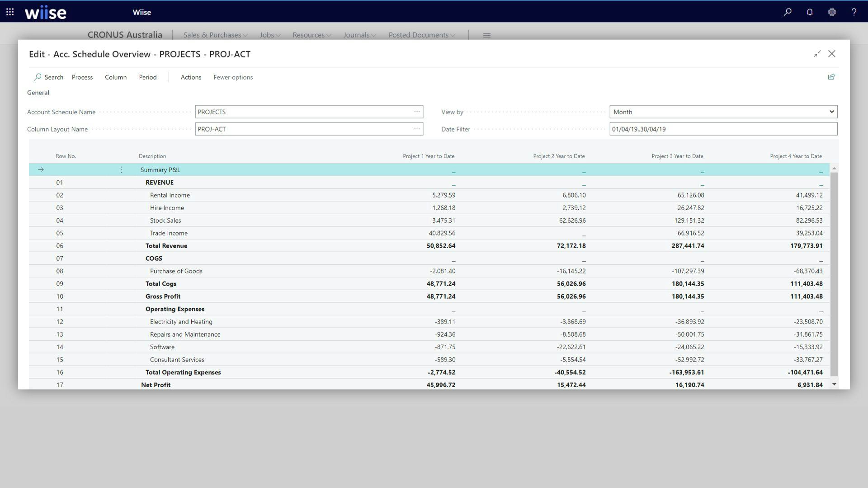The width and height of the screenshot is (868, 488).
Task: Open the hamburger navigation menu
Action: (486, 35)
